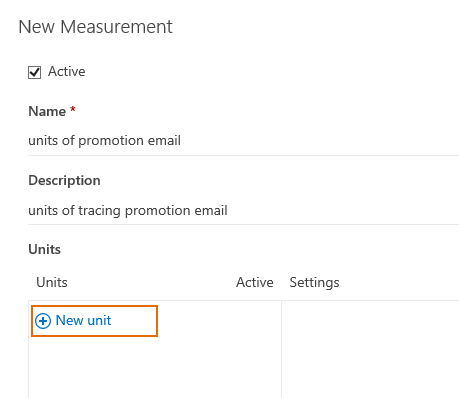Click the bold Name field label
This screenshot has height=398, width=459.
[47, 111]
